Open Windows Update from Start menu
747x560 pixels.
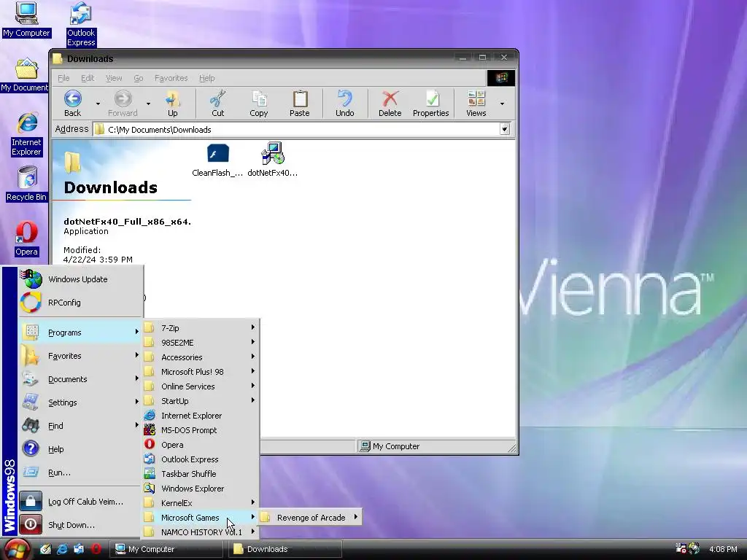[x=81, y=279]
